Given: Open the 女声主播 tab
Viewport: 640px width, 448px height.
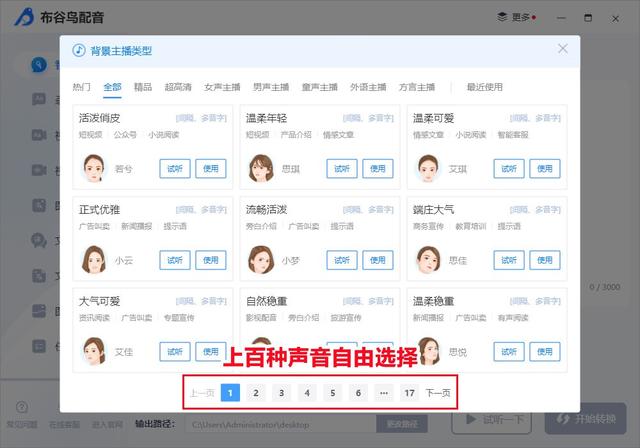Looking at the screenshot, I should point(222,87).
